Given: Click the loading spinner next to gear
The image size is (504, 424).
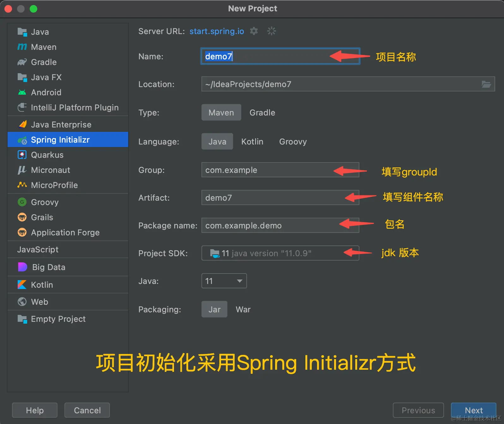Looking at the screenshot, I should pos(272,31).
